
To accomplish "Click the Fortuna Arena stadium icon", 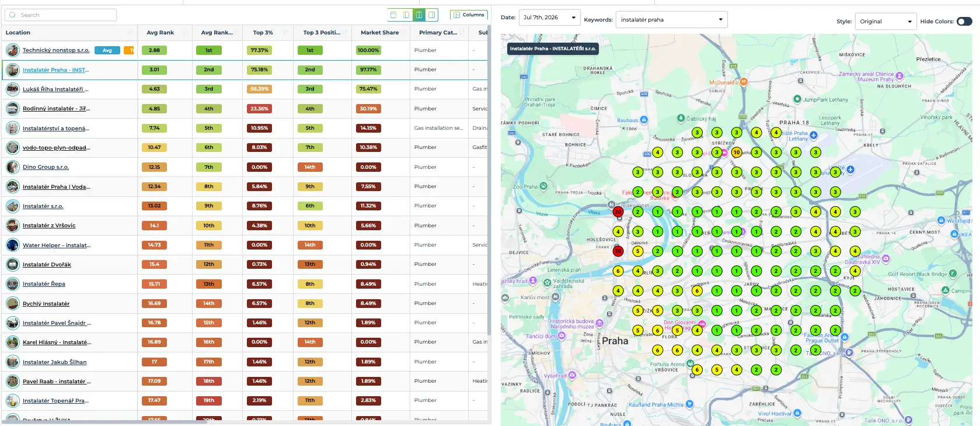I will click(x=689, y=364).
